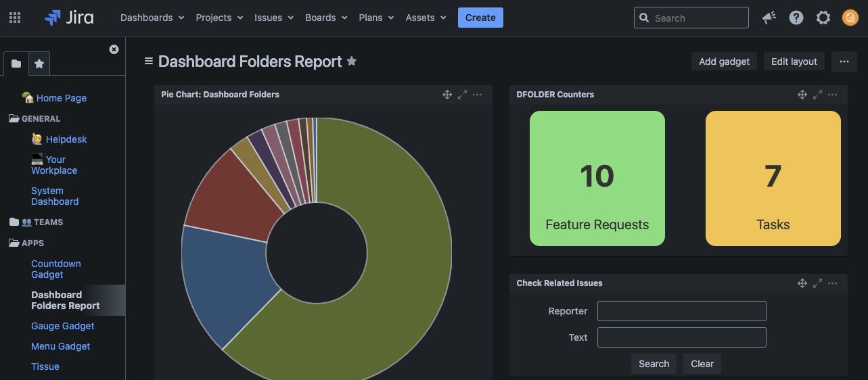Viewport: 868px width, 380px height.
Task: Switch to the favorites star sidebar tab
Action: [x=39, y=64]
